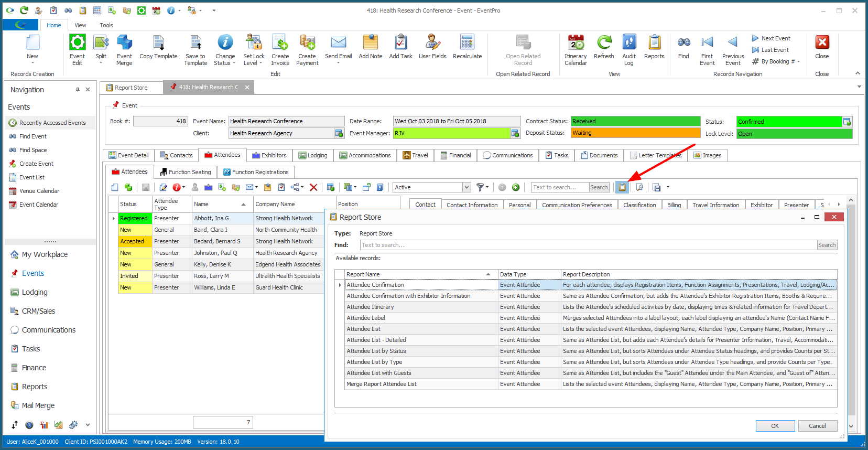Click Cancel in Report Store dialog
Viewport: 868px width, 450px height.
(817, 426)
